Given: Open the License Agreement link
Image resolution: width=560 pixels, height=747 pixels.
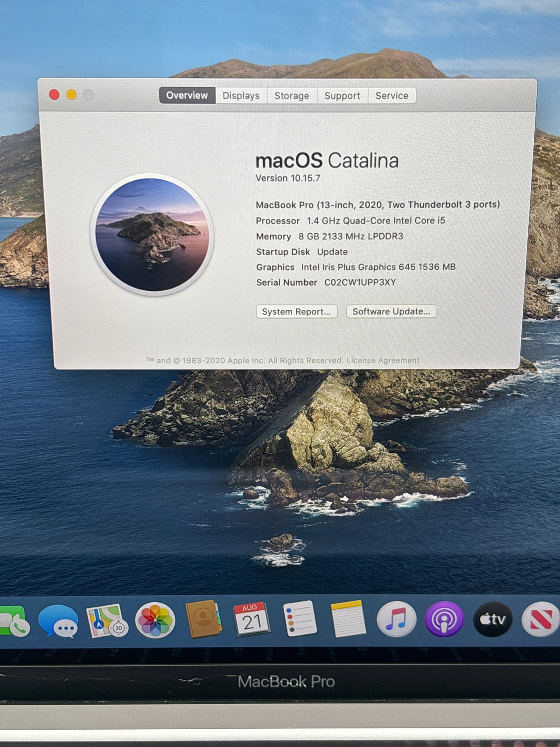Looking at the screenshot, I should 383,360.
